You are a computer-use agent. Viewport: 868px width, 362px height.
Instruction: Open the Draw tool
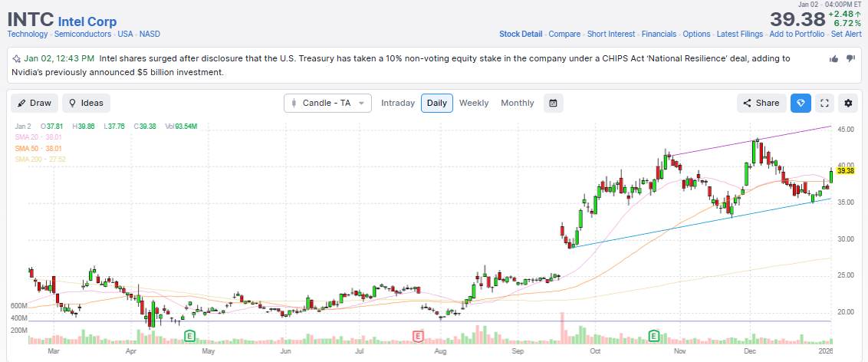tap(35, 103)
